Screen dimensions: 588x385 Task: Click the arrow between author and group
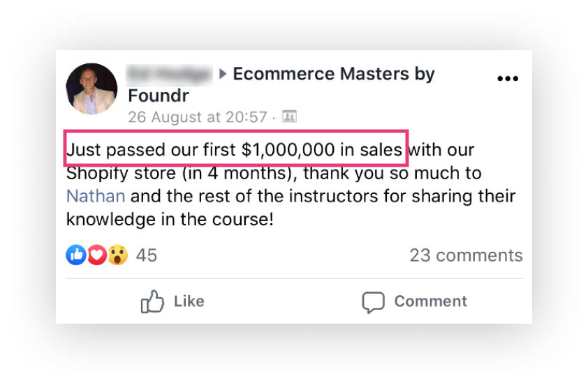pyautogui.click(x=223, y=74)
